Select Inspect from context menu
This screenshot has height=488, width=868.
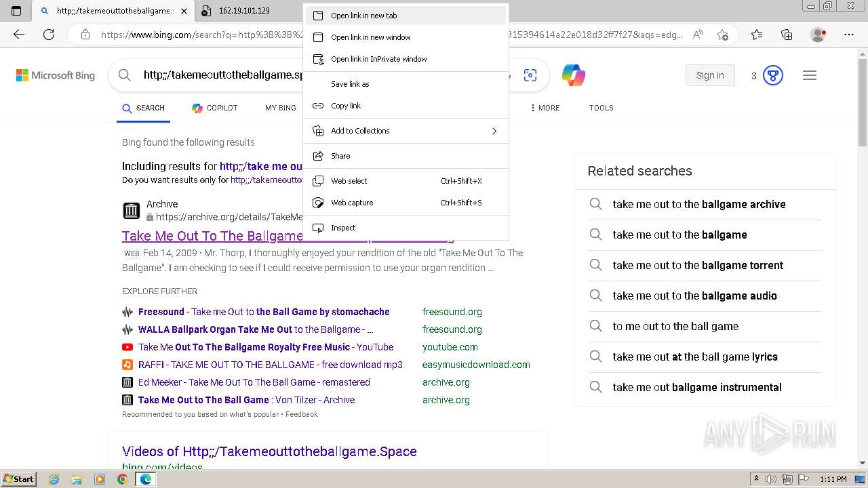click(x=406, y=228)
